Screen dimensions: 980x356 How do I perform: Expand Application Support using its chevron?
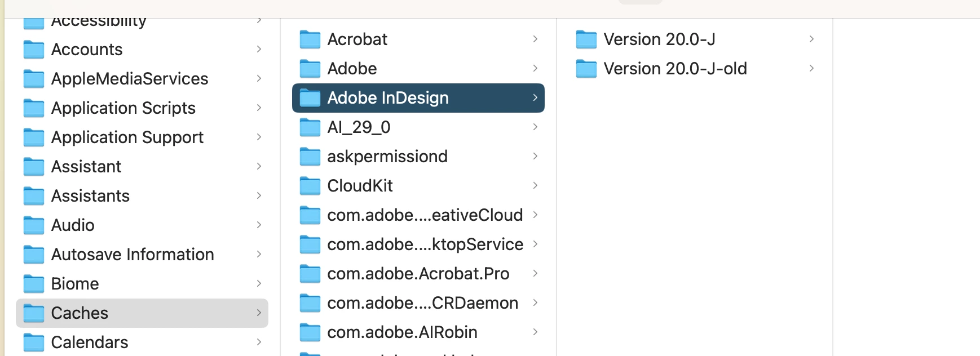259,137
